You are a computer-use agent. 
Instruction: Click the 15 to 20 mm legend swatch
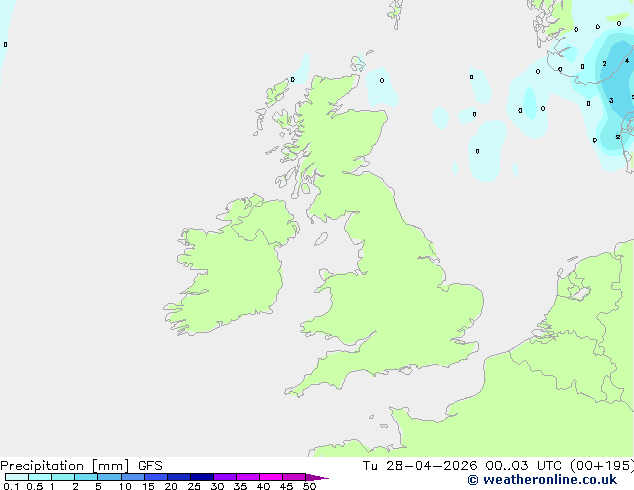pos(155,477)
